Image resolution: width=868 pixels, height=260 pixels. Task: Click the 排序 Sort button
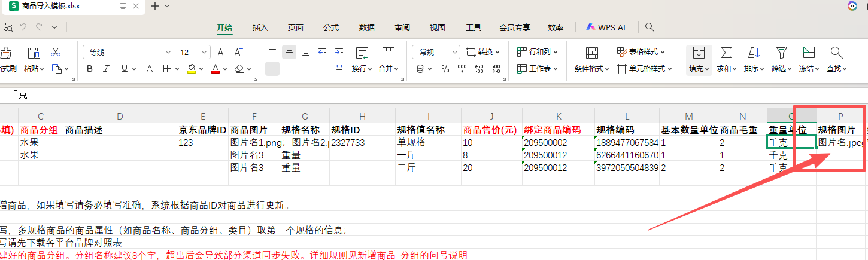(754, 59)
